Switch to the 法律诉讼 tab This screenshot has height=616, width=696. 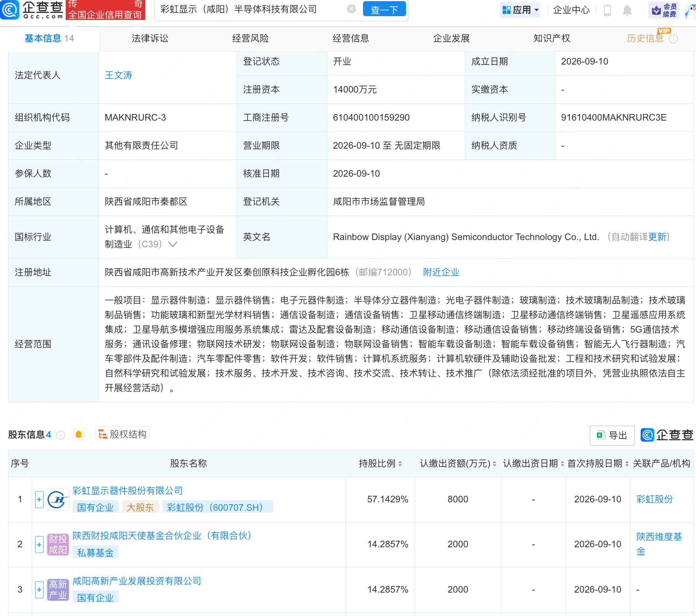click(150, 38)
